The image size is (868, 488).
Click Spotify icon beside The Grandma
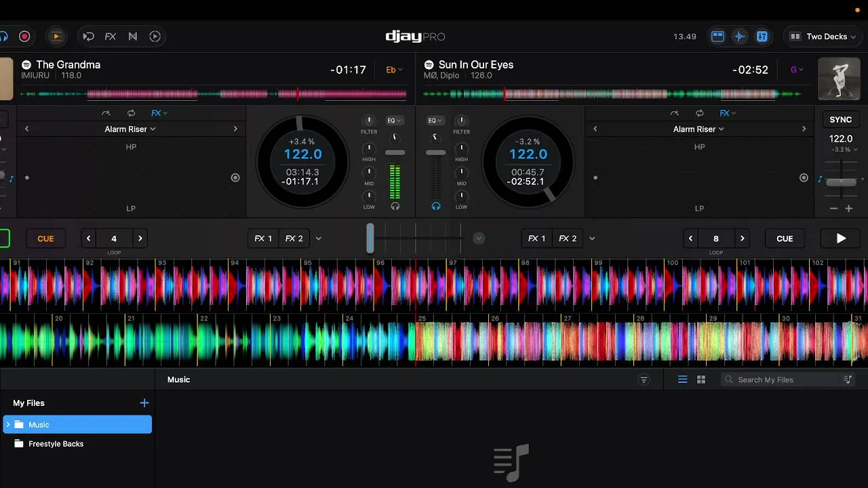(x=26, y=65)
